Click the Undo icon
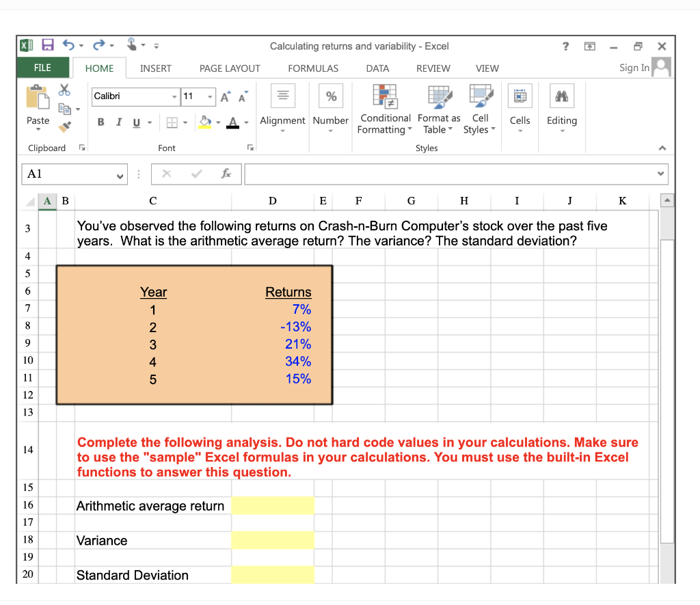 point(68,44)
